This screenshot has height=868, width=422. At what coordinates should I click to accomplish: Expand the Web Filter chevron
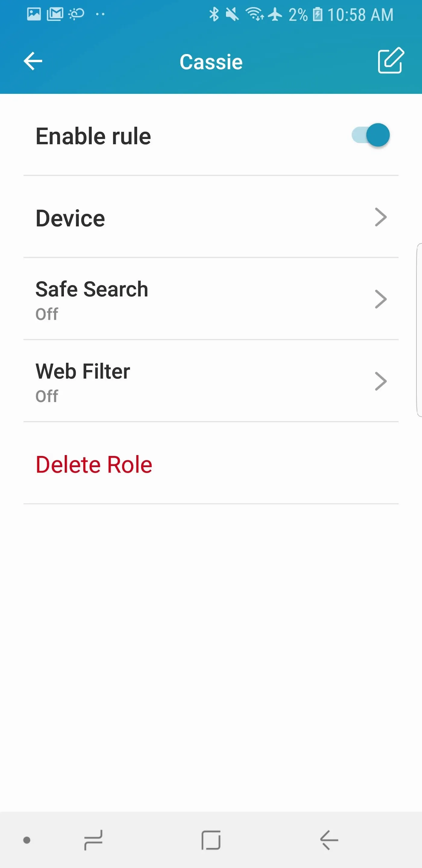click(x=380, y=382)
